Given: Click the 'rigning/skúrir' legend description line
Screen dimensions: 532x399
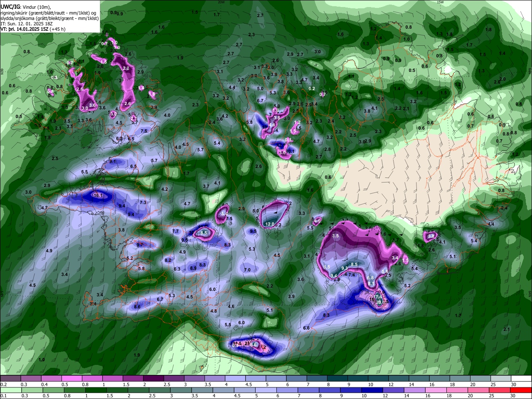Looking at the screenshot, I should coord(48,13).
